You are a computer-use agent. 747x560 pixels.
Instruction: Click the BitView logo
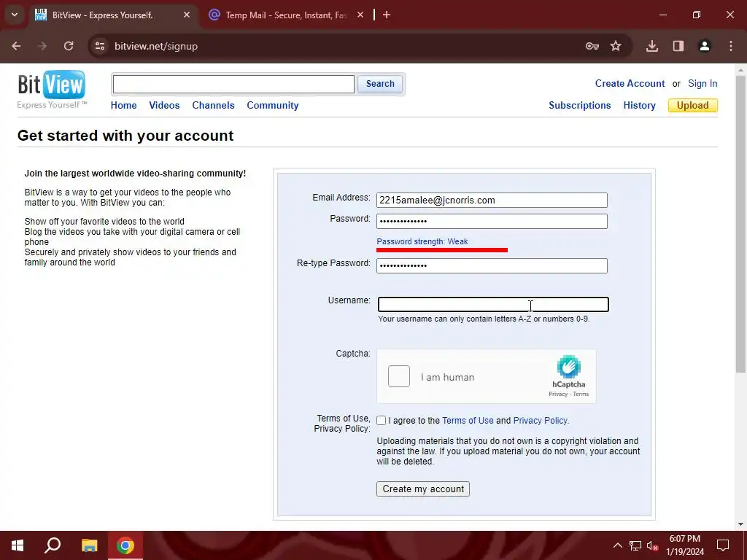coord(52,90)
